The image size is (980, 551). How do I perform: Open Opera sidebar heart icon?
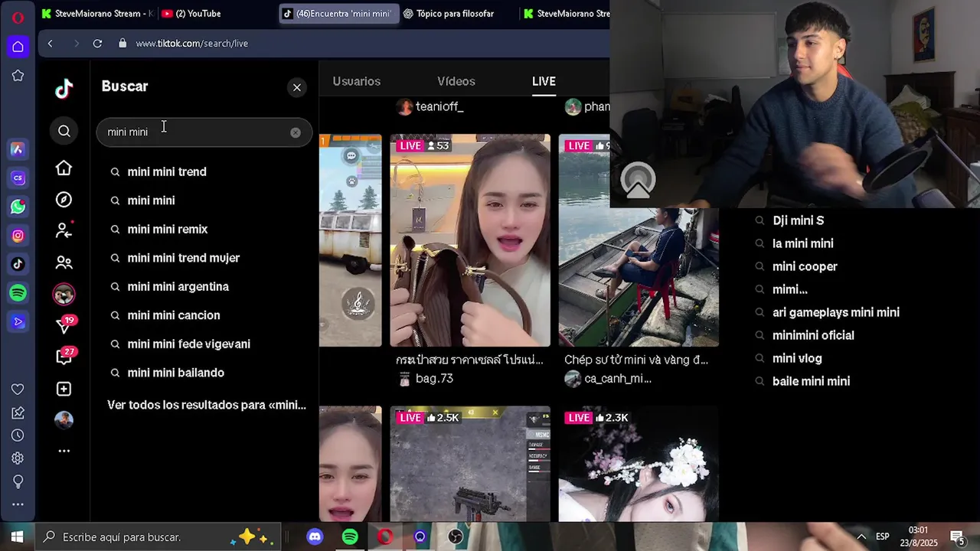(18, 390)
